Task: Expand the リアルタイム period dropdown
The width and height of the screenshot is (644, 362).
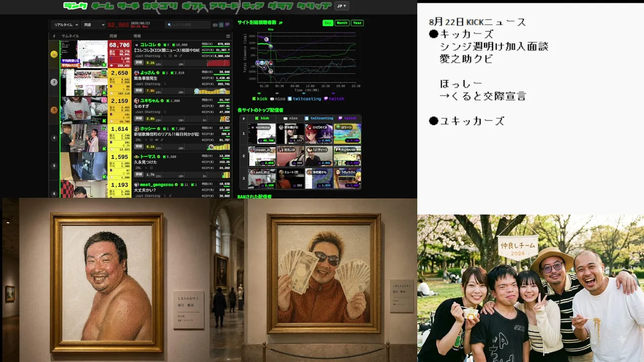Action: [65, 25]
